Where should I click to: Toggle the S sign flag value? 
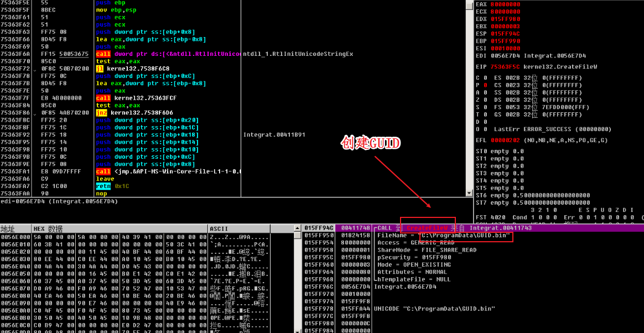pyautogui.click(x=485, y=107)
